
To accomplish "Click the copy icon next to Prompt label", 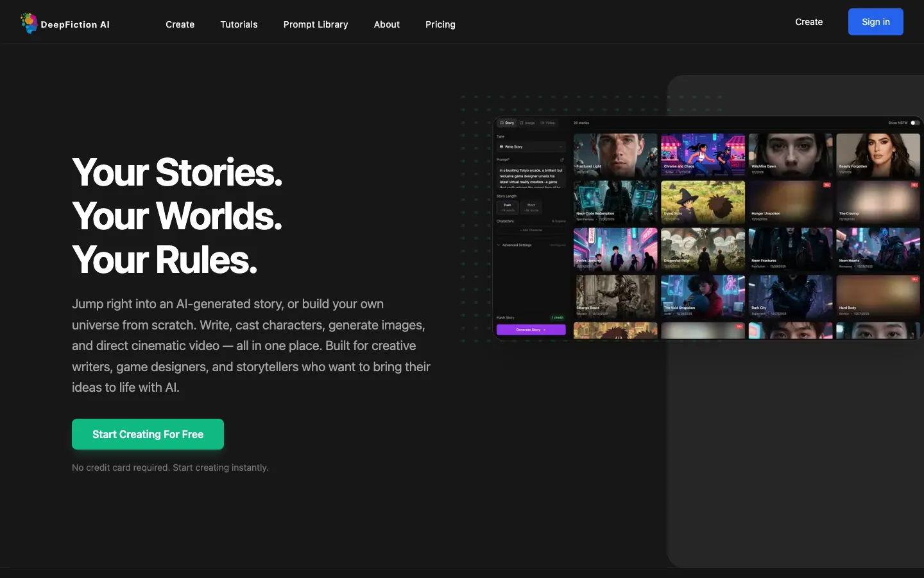I will (562, 159).
